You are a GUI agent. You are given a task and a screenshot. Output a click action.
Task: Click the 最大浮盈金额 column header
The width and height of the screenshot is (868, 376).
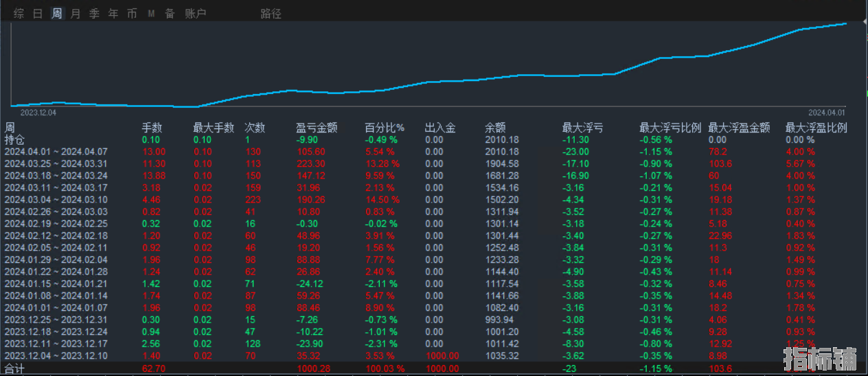click(x=739, y=128)
